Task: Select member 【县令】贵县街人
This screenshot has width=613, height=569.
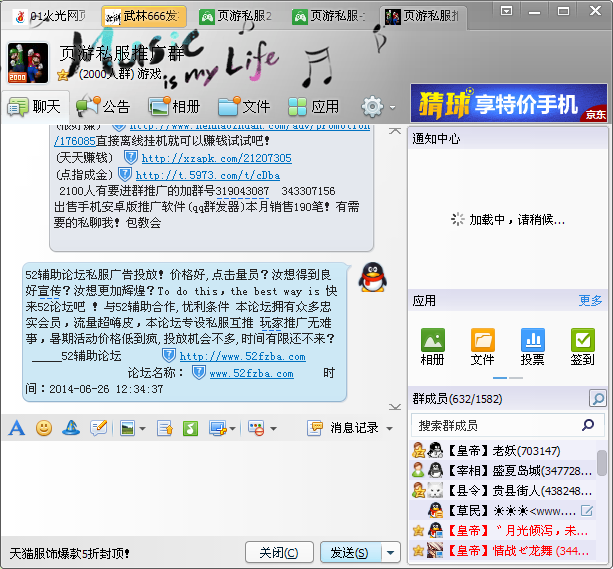Action: [503, 490]
